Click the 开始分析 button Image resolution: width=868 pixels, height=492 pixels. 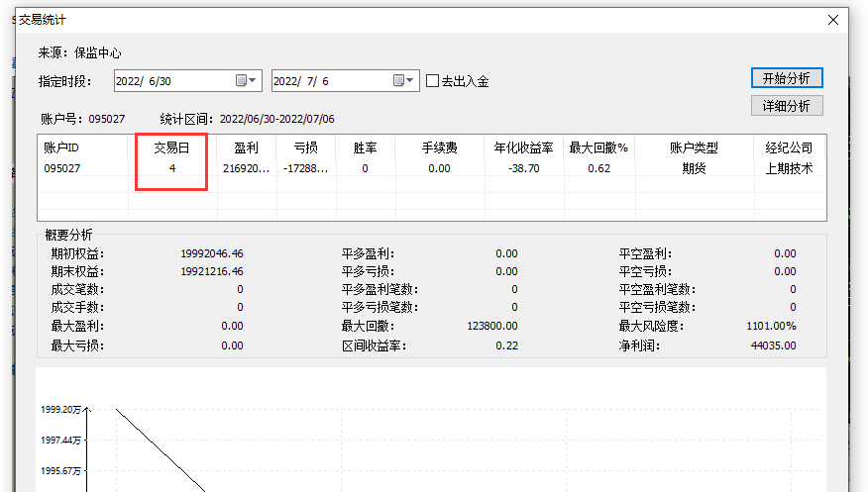pyautogui.click(x=787, y=78)
